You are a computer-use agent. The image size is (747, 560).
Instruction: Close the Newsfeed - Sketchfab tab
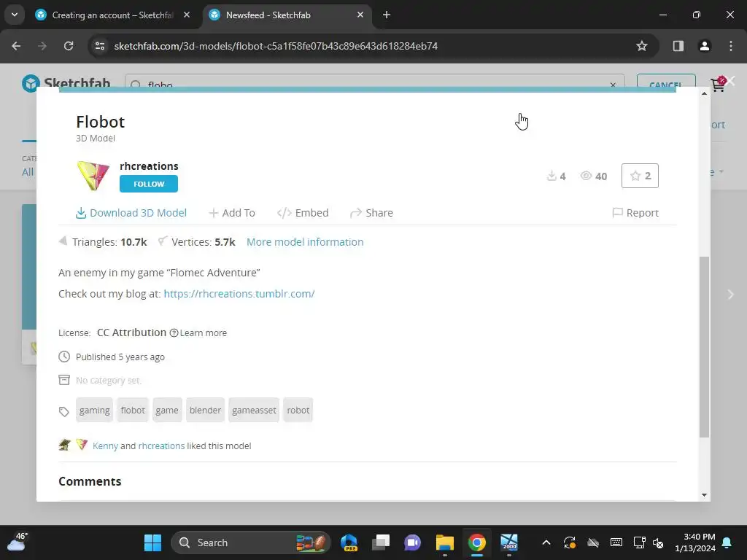(360, 15)
